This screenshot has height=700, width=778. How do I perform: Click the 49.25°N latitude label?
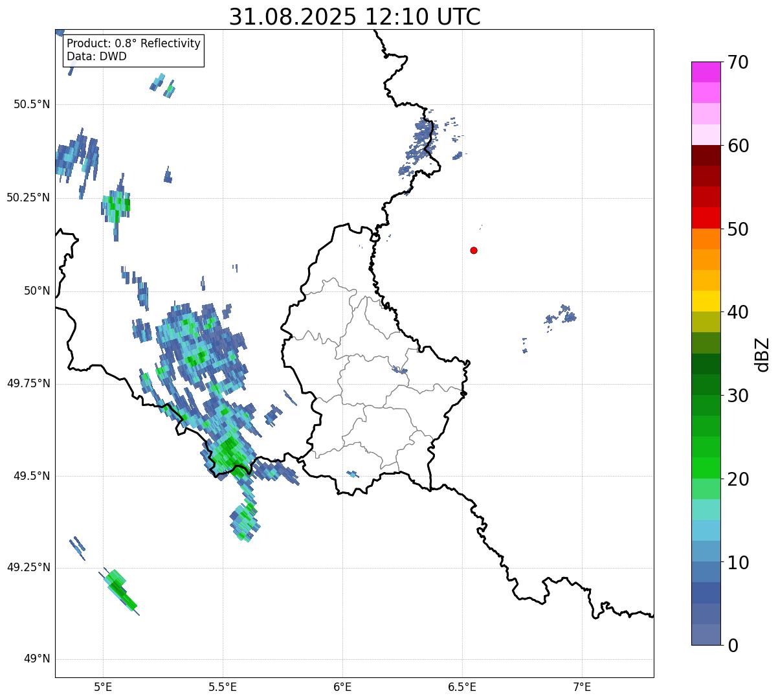pyautogui.click(x=28, y=568)
